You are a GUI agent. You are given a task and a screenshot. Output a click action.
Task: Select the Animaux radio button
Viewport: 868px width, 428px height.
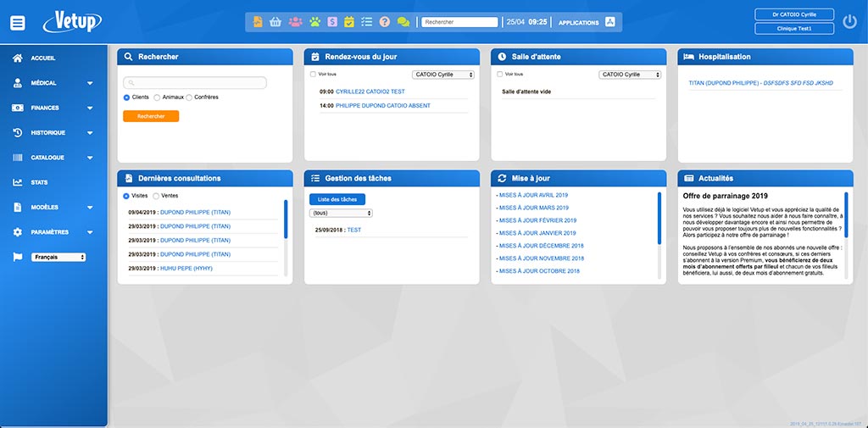click(x=158, y=97)
